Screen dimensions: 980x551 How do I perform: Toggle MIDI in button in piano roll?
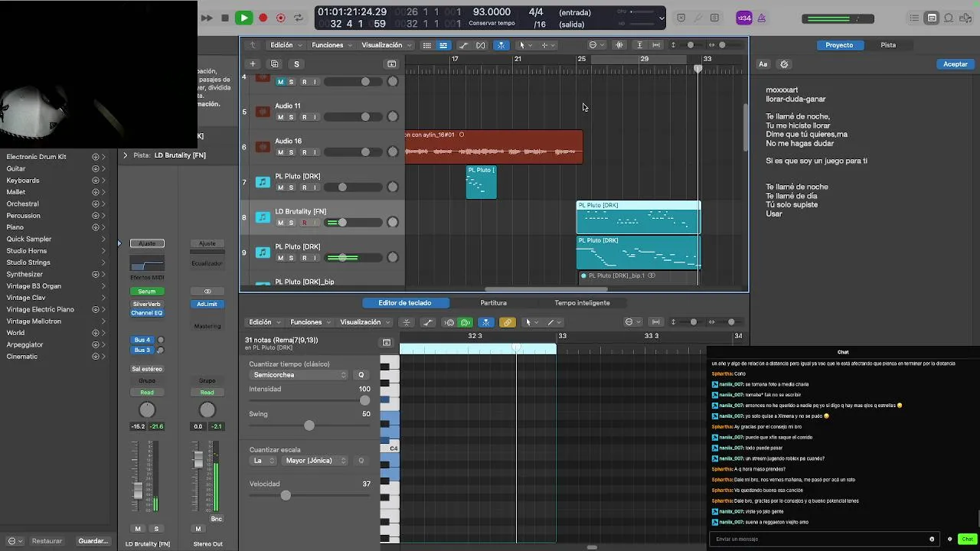click(449, 322)
